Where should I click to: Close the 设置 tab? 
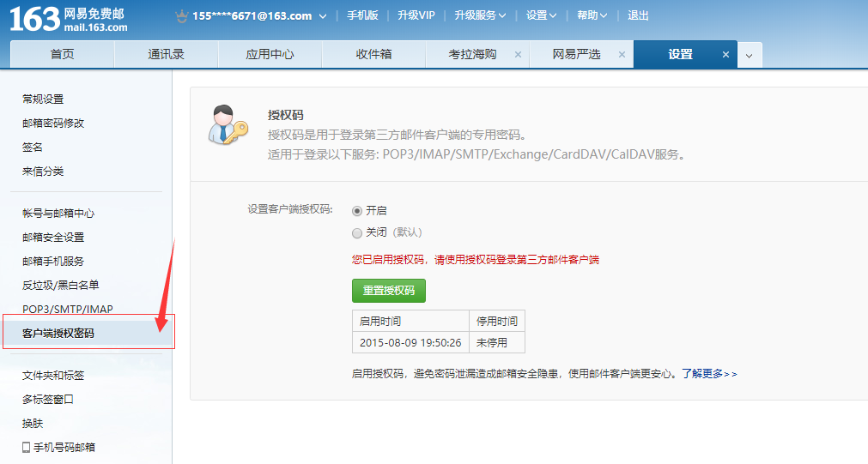725,55
